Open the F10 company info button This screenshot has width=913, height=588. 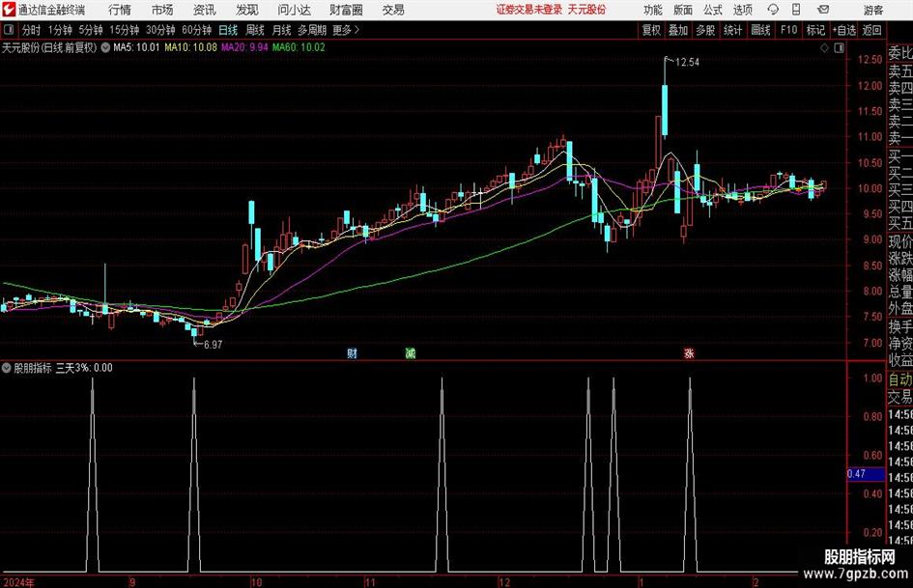[x=788, y=30]
